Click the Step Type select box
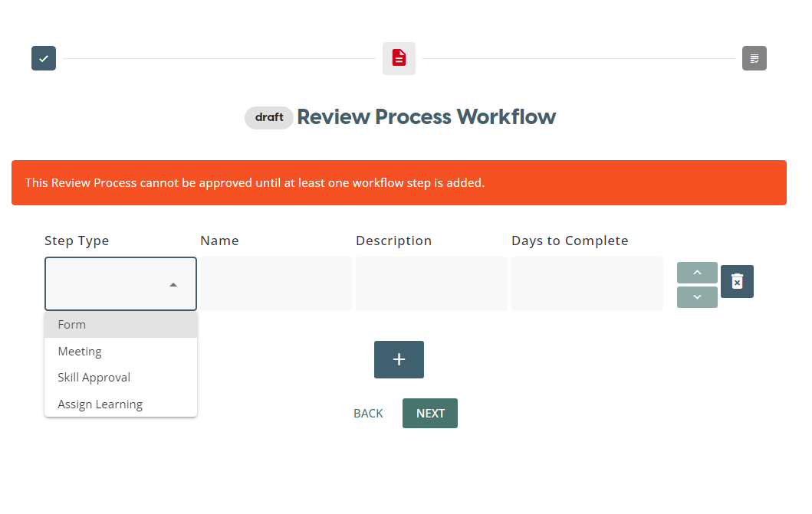The image size is (812, 514). (x=107, y=283)
